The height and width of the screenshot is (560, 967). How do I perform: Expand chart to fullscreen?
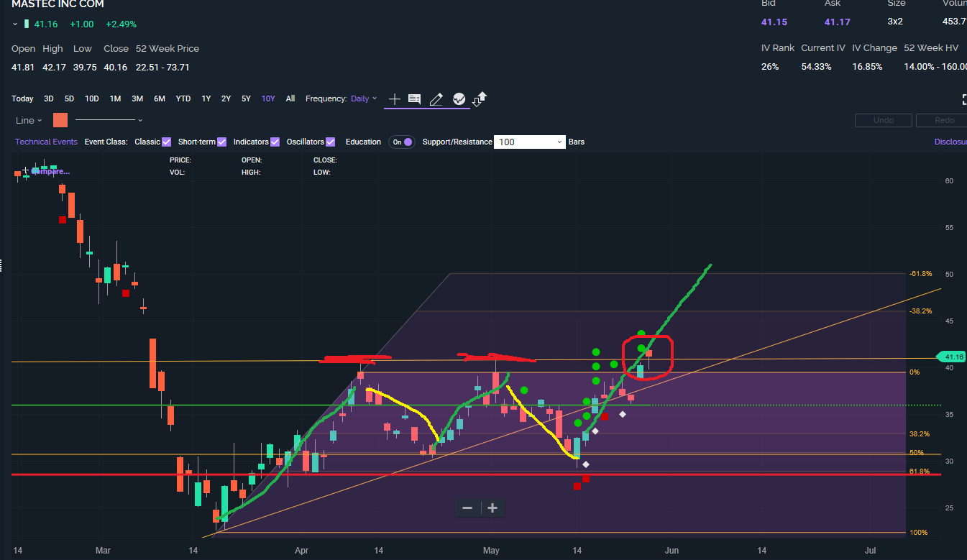pos(963,99)
